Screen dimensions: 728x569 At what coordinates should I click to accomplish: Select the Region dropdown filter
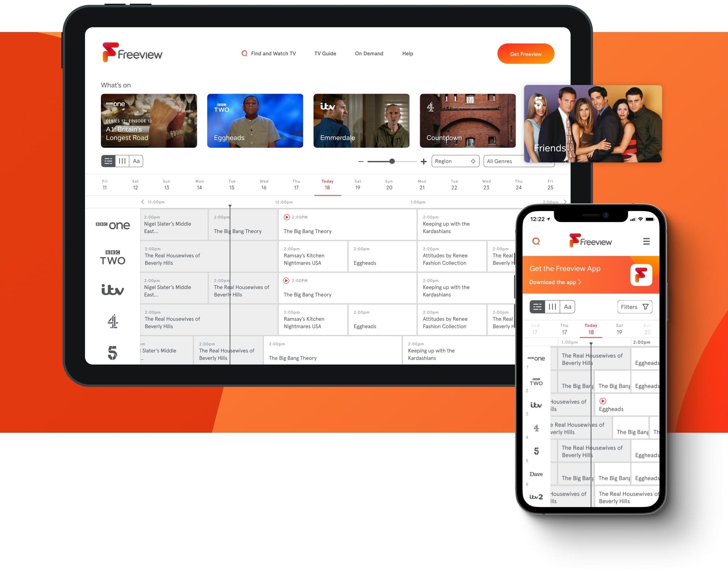click(454, 161)
